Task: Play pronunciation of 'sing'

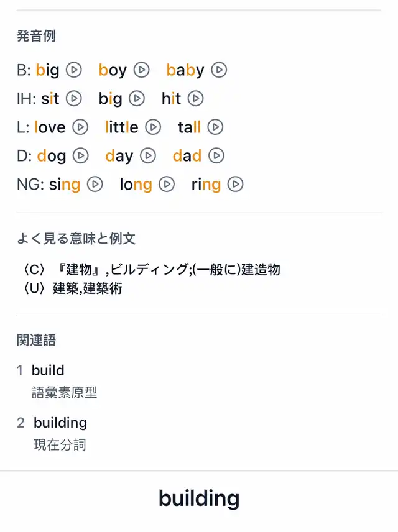Action: point(95,184)
